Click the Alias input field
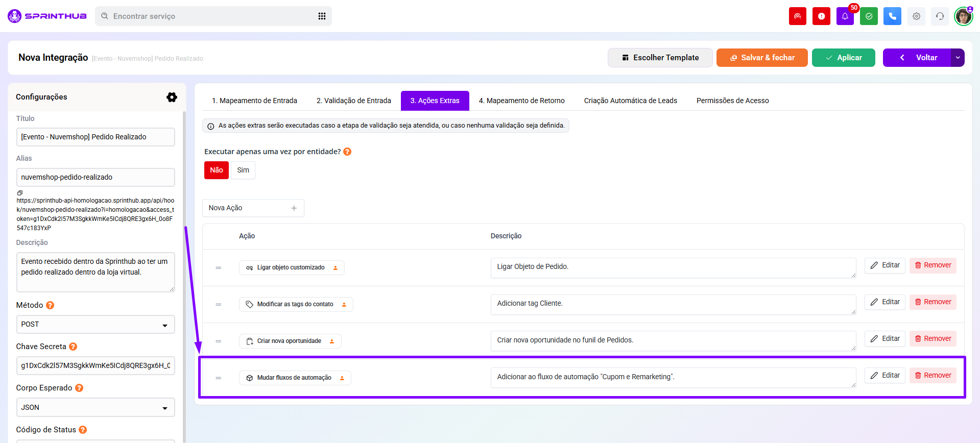 [x=95, y=177]
